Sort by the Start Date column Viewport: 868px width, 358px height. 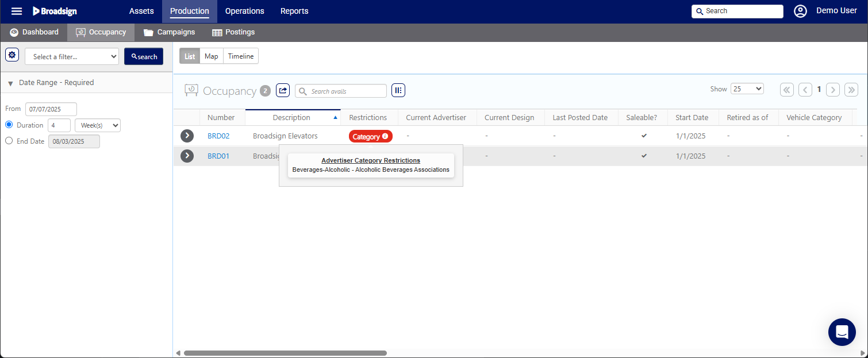click(692, 117)
